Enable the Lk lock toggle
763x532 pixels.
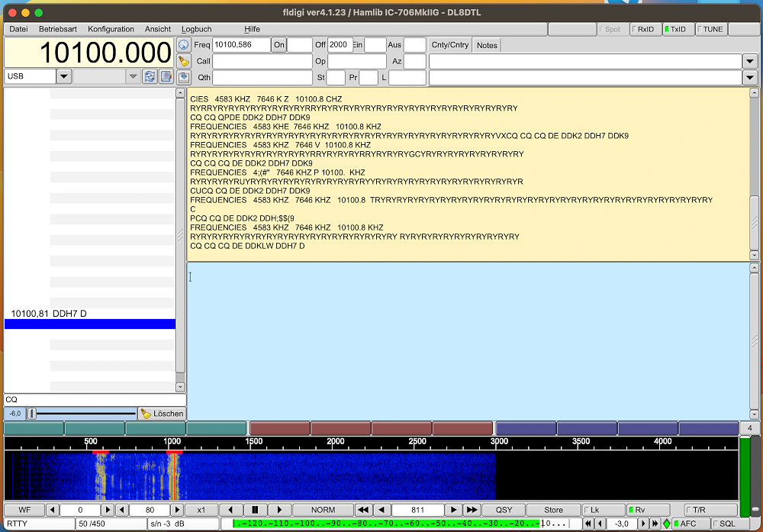pos(604,510)
